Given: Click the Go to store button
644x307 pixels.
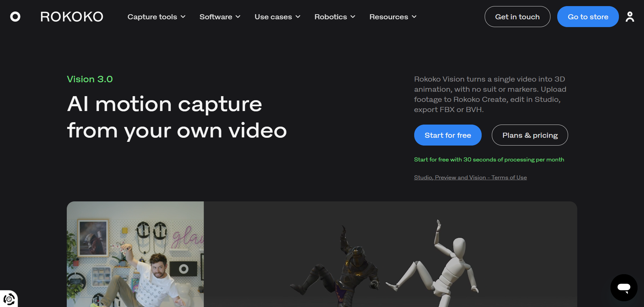Looking at the screenshot, I should (x=588, y=17).
